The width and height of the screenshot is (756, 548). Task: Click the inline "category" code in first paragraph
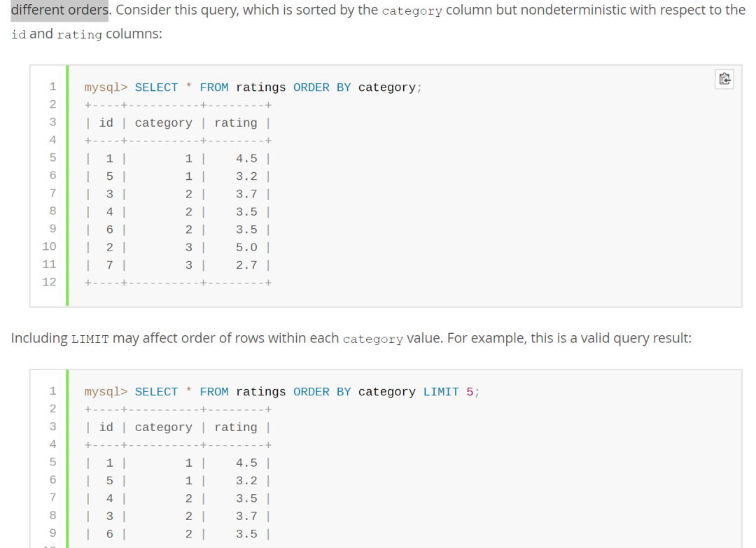(x=412, y=12)
